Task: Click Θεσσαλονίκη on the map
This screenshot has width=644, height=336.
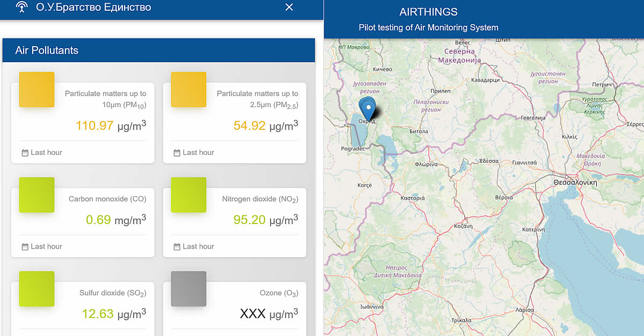Action: point(575,182)
